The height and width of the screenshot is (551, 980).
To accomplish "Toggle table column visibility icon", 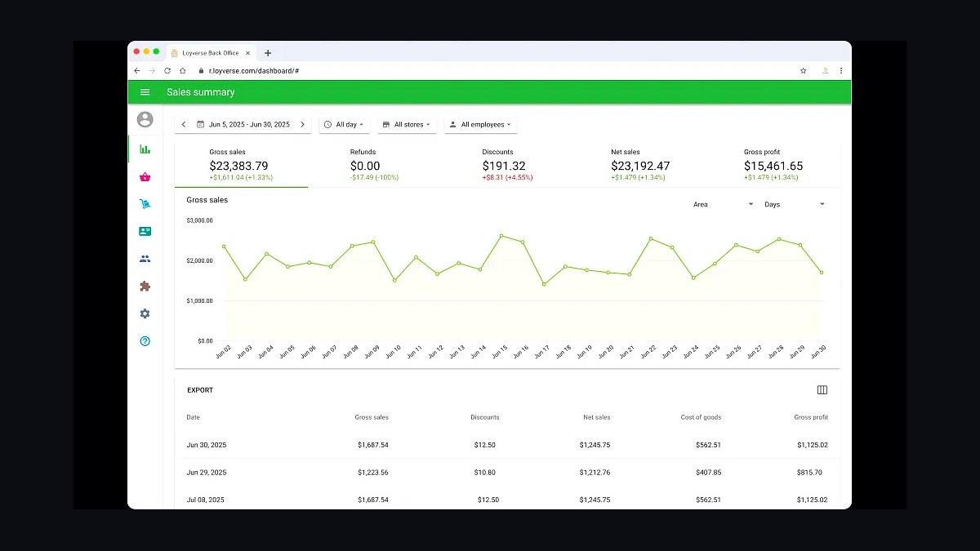I will coord(822,390).
